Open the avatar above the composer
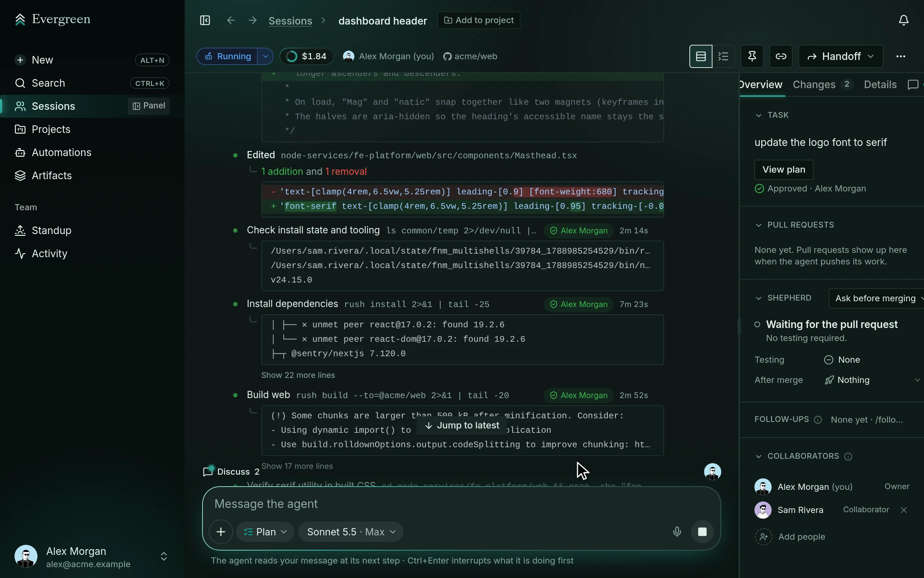 coord(712,472)
